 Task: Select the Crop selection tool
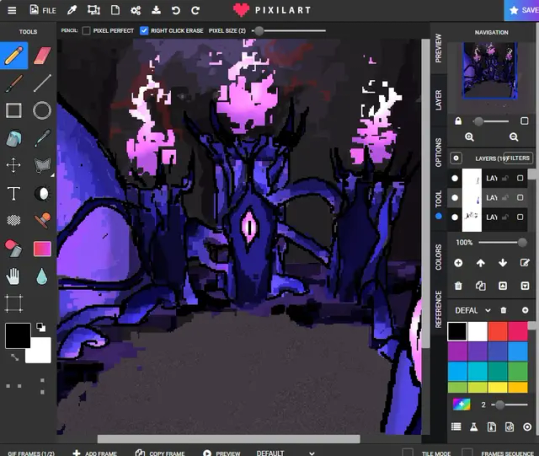tap(14, 303)
